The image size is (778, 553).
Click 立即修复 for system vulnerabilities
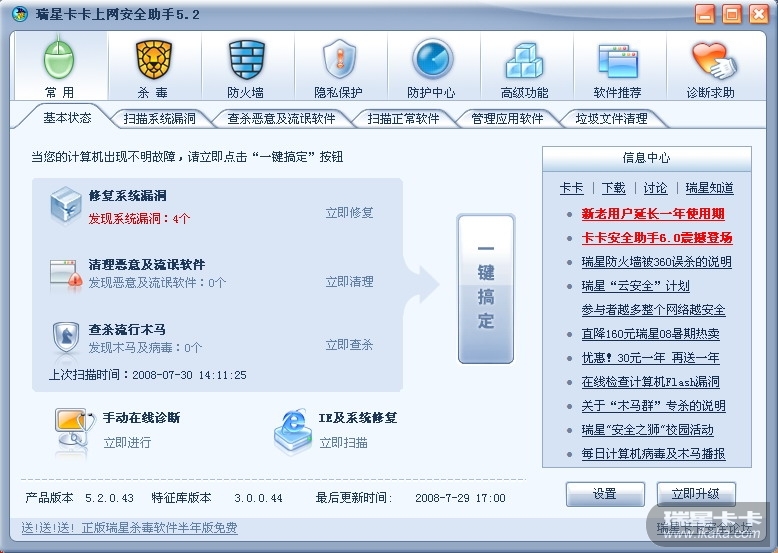coord(349,213)
